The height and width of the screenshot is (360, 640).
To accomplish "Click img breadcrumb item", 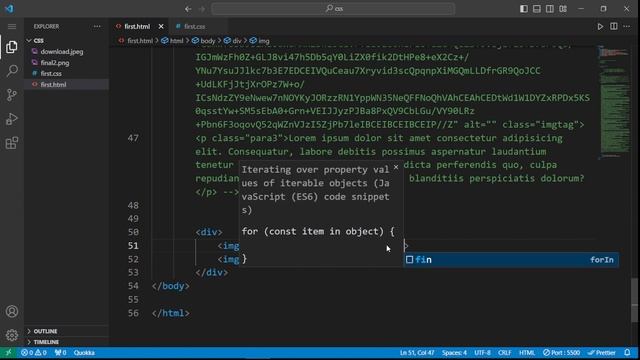I will (264, 41).
